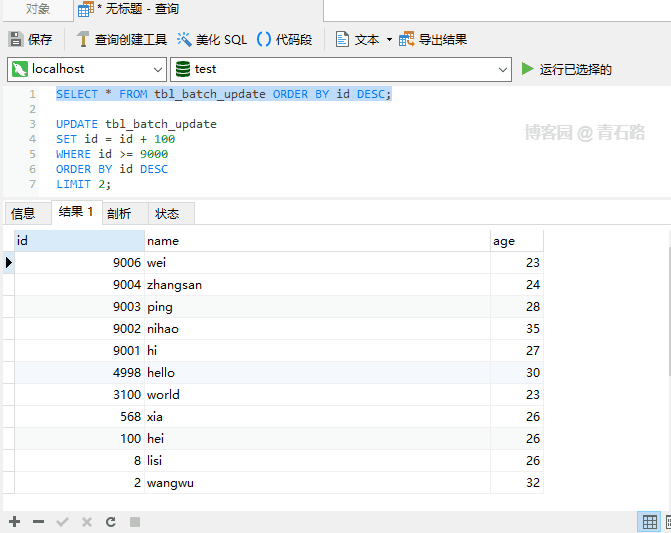
Task: Click the name column header
Action: 318,241
